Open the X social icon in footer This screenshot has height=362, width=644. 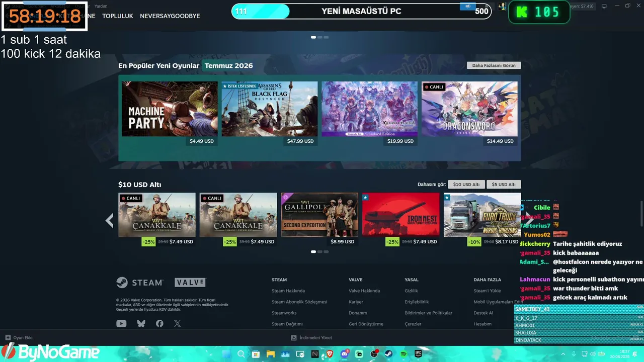tap(177, 324)
